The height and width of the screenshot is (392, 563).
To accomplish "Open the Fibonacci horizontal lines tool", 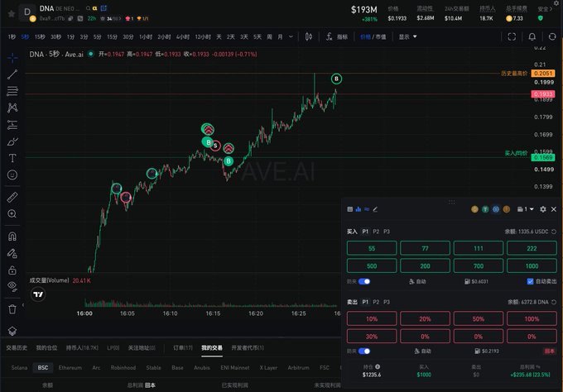I will pyautogui.click(x=12, y=91).
